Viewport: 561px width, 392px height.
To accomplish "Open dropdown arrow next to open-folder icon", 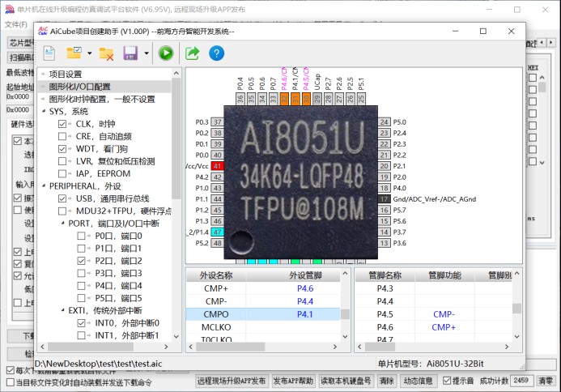I will [x=89, y=53].
